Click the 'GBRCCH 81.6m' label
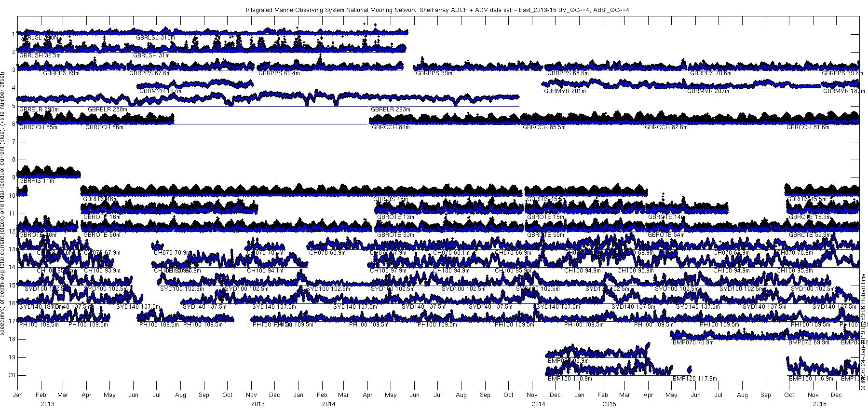 [x=808, y=127]
